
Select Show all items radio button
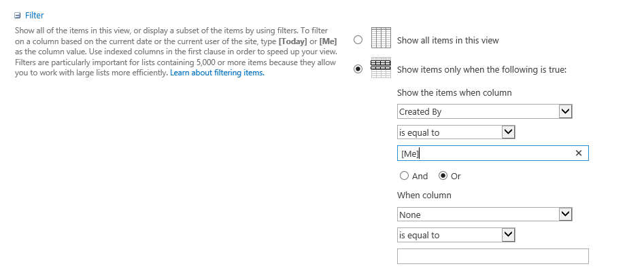(358, 40)
